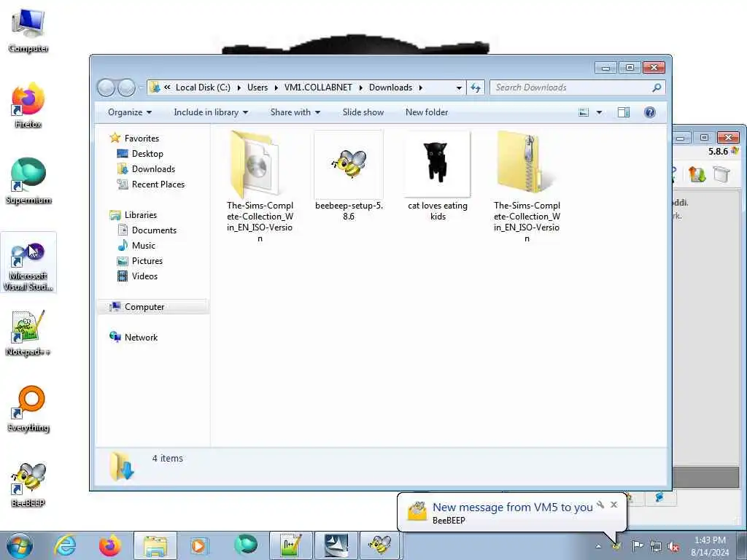Select the Everything desktop shortcut
This screenshot has width=747, height=560.
click(28, 408)
